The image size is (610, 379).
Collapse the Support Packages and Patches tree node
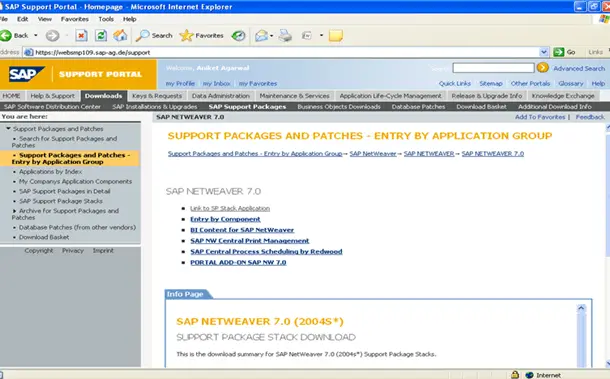8,128
